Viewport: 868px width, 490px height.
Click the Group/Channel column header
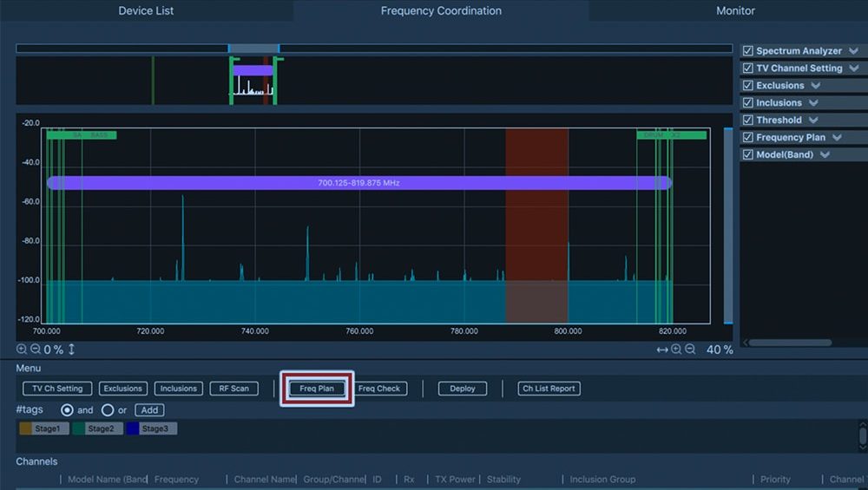[x=334, y=479]
